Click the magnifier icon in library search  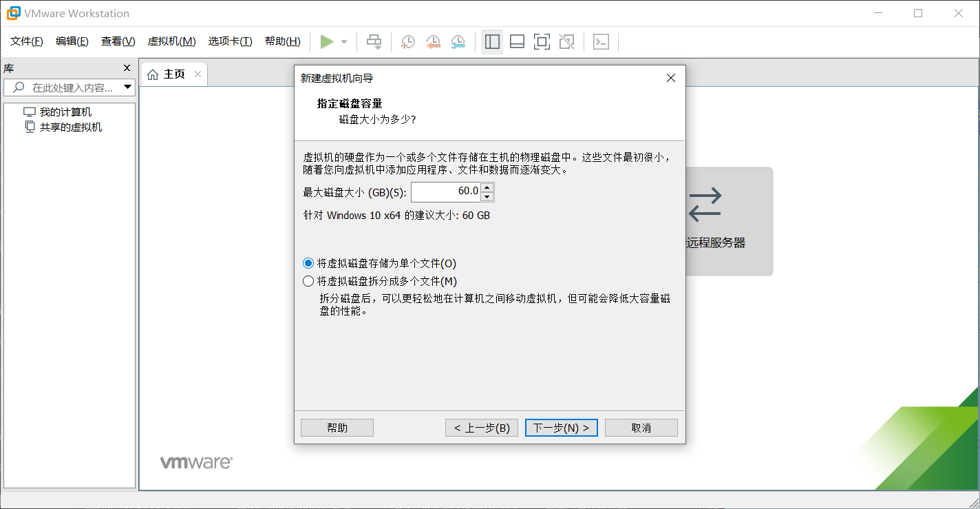click(x=19, y=87)
